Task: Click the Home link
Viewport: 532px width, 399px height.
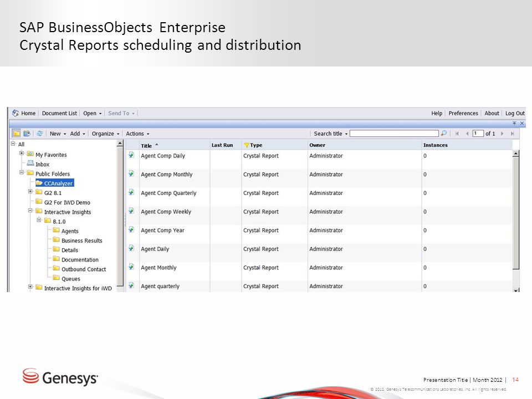Action: tap(28, 113)
